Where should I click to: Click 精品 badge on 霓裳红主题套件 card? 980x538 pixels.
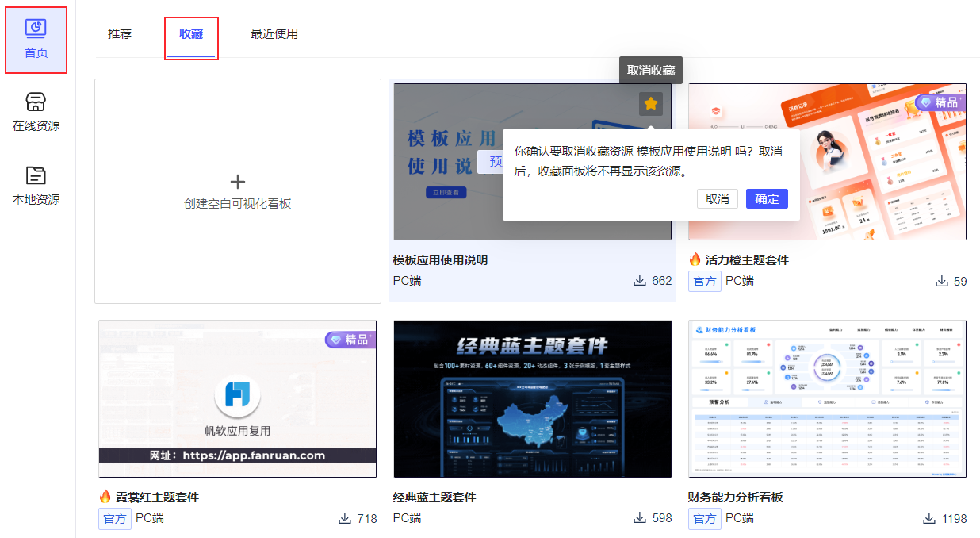pyautogui.click(x=350, y=340)
